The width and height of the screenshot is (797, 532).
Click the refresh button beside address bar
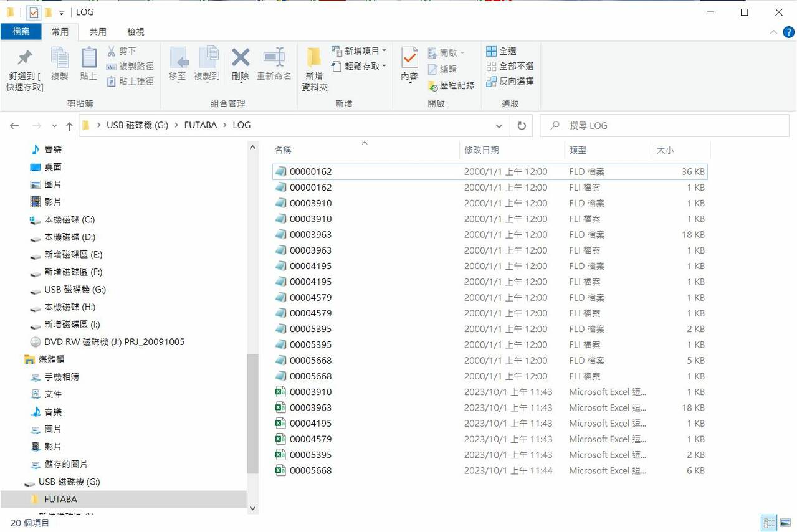coord(522,125)
